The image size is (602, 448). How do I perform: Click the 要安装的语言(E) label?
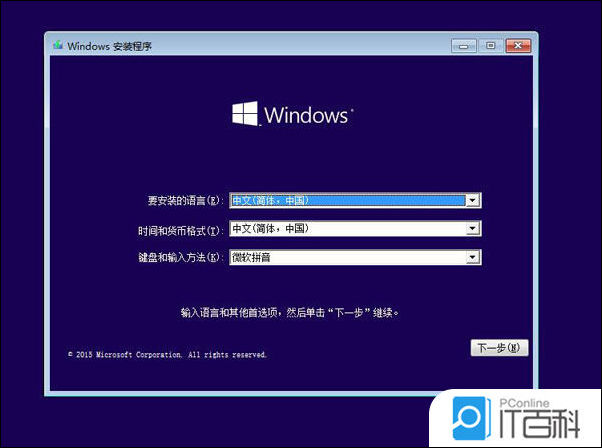pos(185,200)
